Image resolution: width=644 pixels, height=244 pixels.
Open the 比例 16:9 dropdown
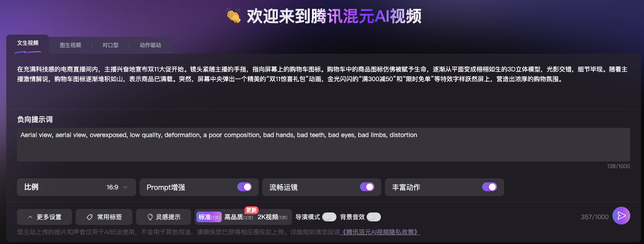[x=76, y=187]
